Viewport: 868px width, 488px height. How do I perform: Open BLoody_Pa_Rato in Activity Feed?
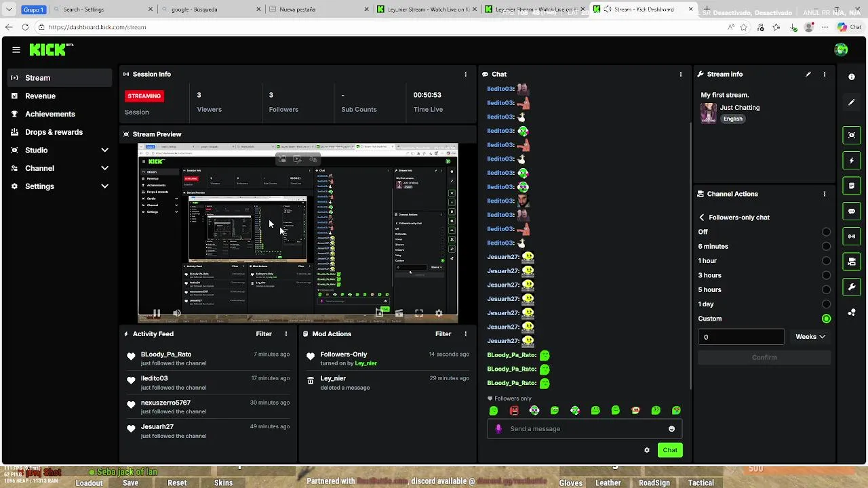(x=166, y=354)
